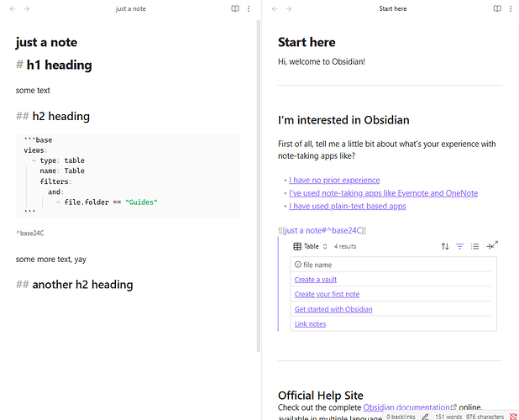Viewport: 519px width, 420px height.
Task: Select 'I have no prior experience' option
Action: [334, 180]
